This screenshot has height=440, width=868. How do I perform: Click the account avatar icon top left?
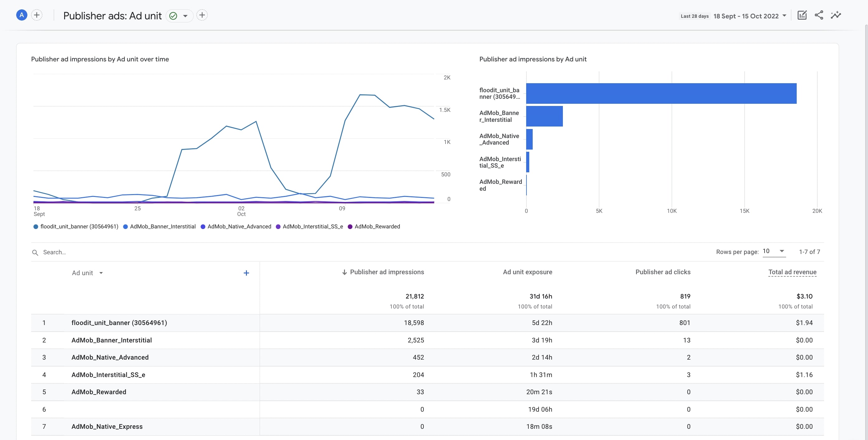21,15
